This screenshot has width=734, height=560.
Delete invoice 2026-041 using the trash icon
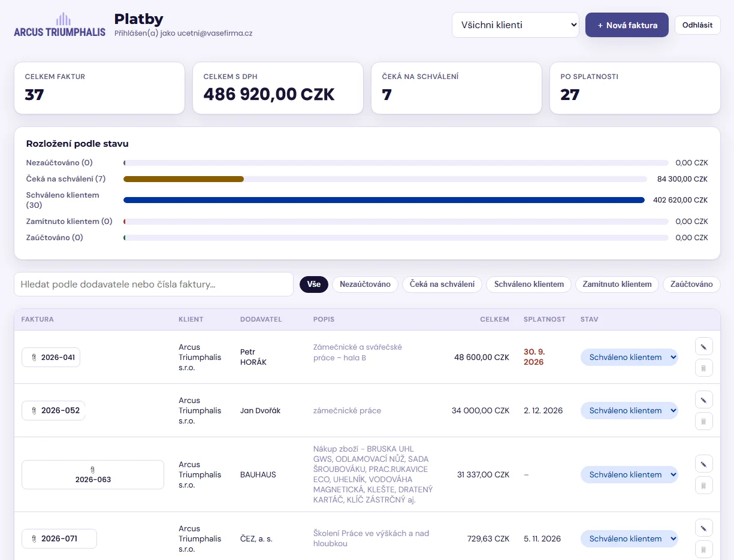[704, 368]
